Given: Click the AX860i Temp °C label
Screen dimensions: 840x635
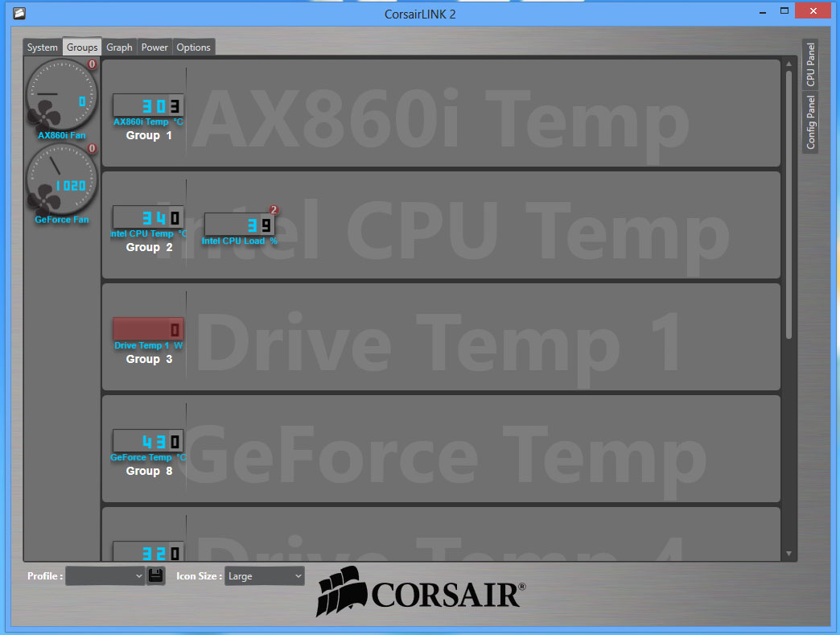Looking at the screenshot, I should (148, 122).
